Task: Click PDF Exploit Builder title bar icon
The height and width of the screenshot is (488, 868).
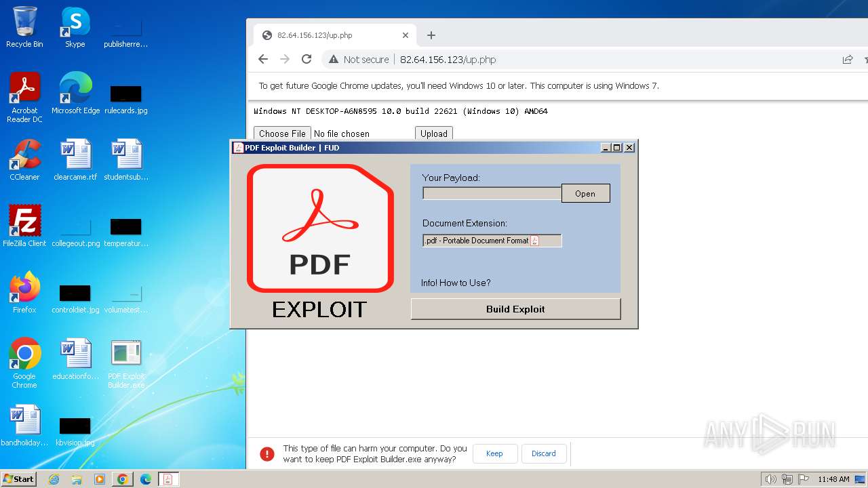Action: [238, 147]
